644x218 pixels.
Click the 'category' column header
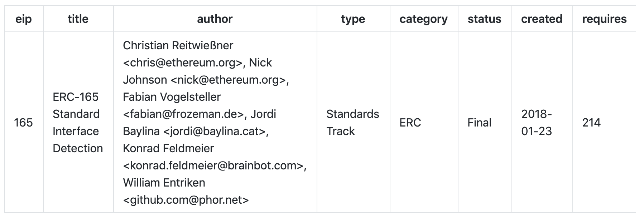(x=424, y=19)
